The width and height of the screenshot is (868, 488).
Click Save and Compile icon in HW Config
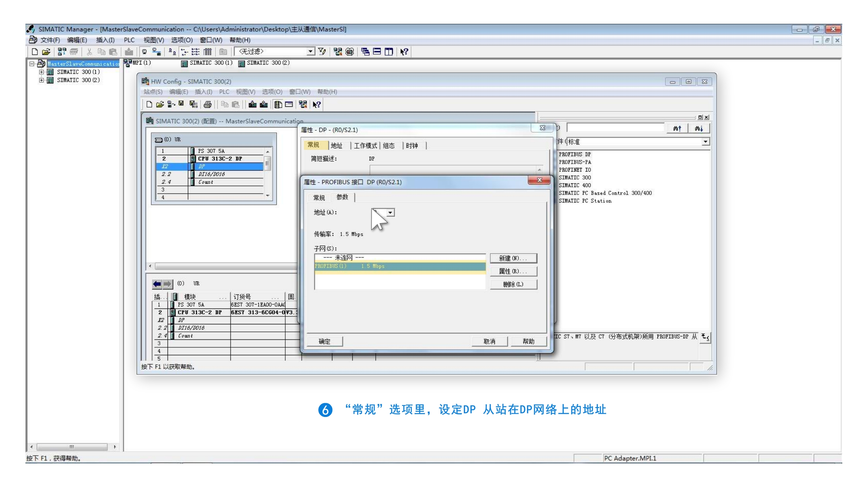pyautogui.click(x=193, y=105)
